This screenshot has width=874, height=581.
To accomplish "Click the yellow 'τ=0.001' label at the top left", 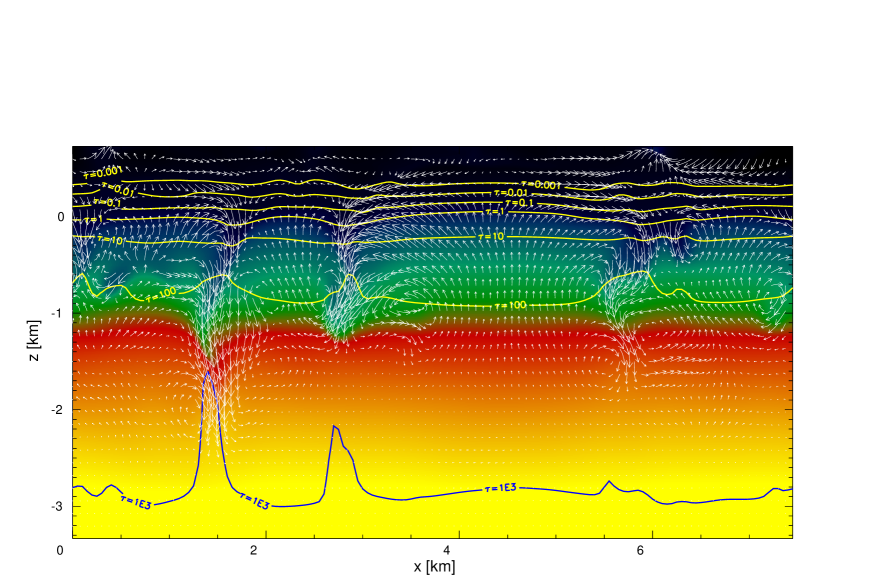I will [x=103, y=172].
